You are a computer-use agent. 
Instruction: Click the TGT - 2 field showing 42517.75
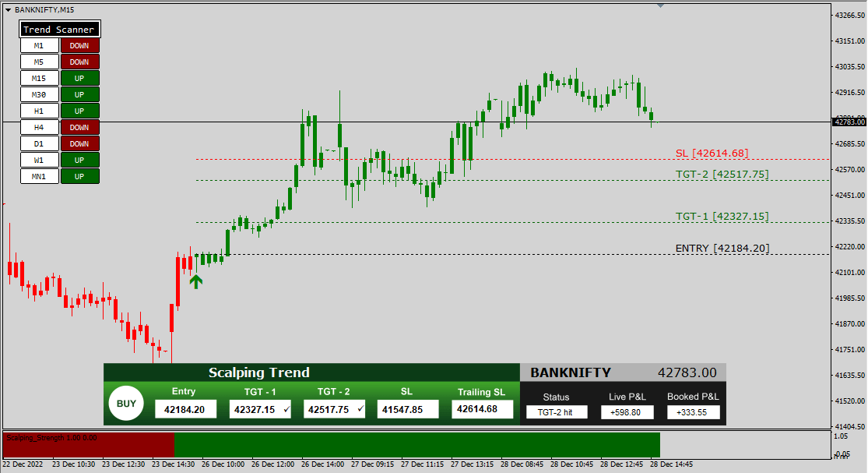(335, 409)
